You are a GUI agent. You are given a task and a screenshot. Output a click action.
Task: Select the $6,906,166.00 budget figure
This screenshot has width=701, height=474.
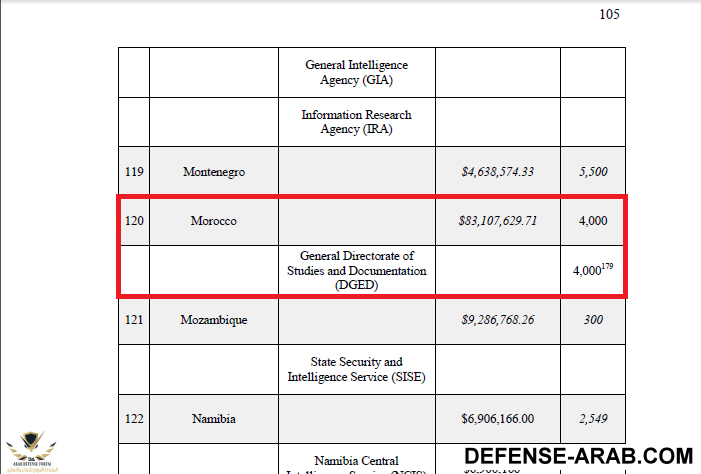[x=498, y=419]
